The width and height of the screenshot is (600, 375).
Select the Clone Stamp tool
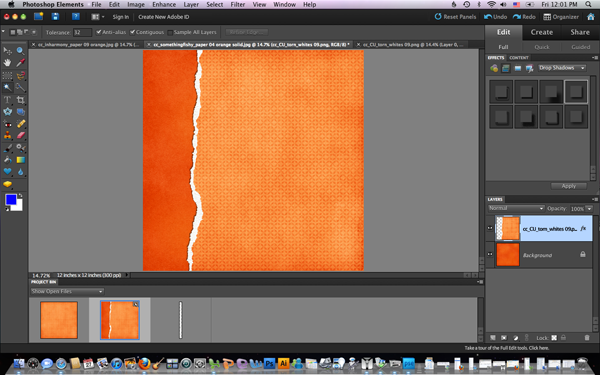7,135
